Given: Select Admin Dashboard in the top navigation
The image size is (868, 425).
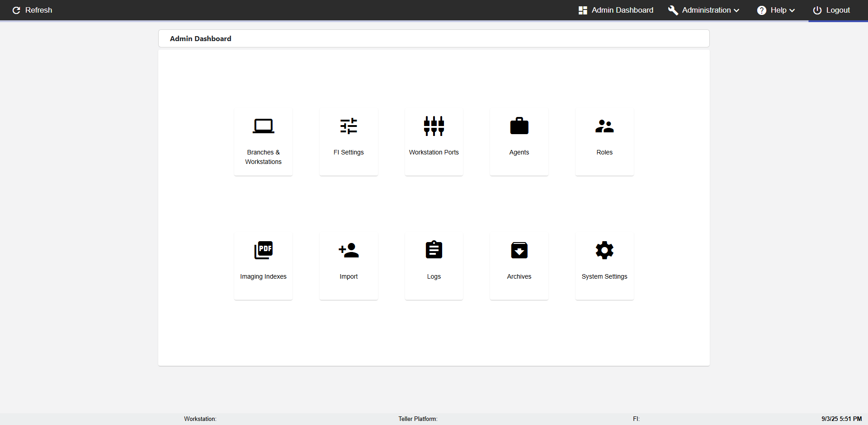Looking at the screenshot, I should click(622, 10).
